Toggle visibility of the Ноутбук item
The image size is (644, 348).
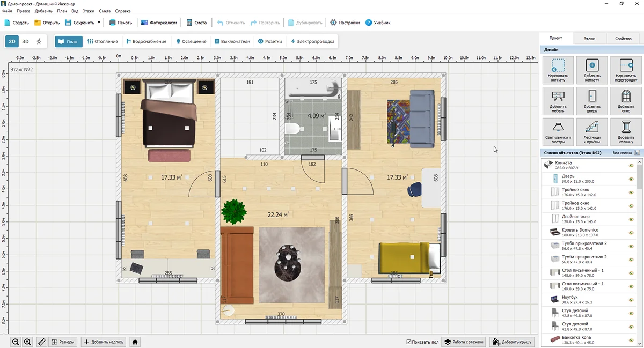click(631, 300)
